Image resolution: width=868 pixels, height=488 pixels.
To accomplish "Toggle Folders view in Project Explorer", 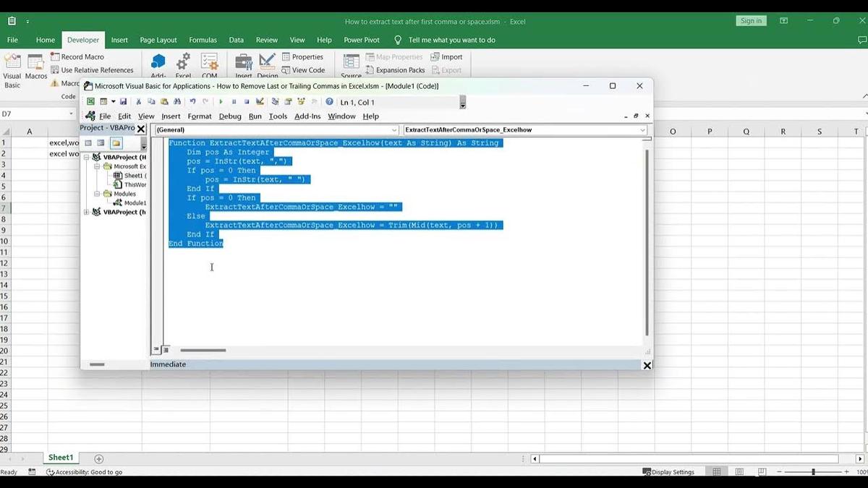I will coord(116,142).
